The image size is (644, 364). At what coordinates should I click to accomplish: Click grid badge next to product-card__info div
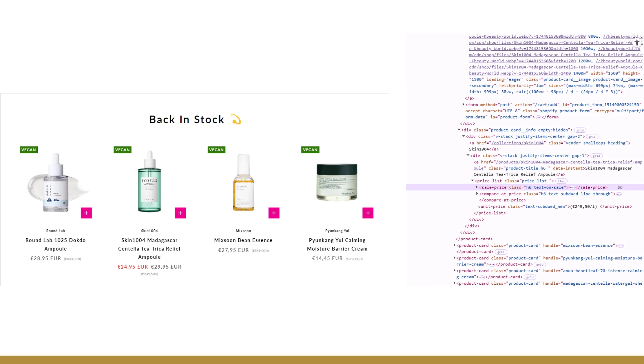[580, 130]
